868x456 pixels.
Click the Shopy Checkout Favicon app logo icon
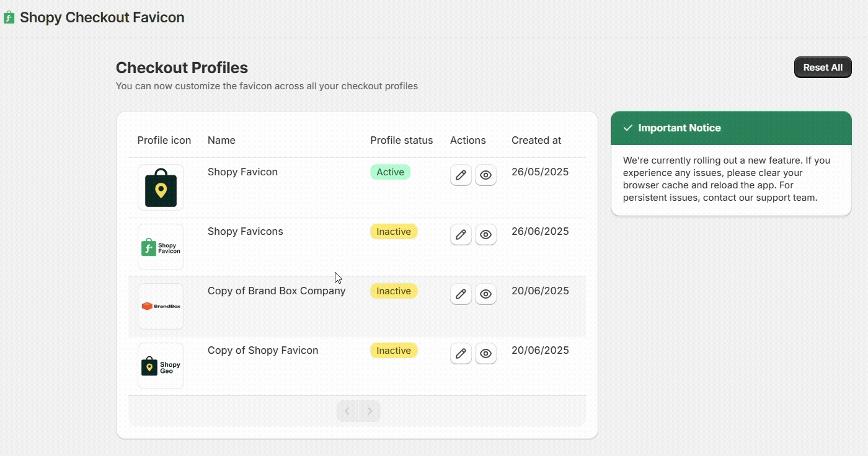pos(9,17)
